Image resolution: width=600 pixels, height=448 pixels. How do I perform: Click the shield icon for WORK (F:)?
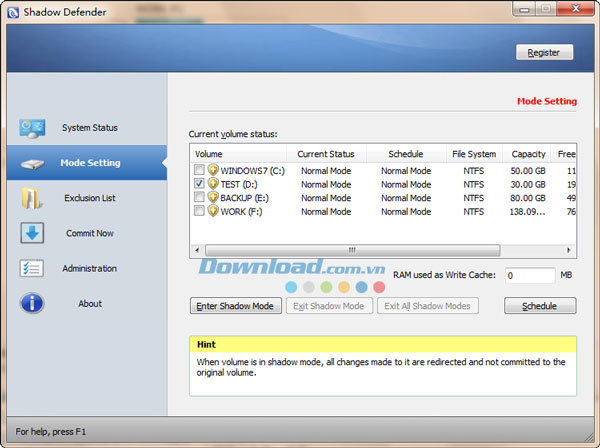213,211
